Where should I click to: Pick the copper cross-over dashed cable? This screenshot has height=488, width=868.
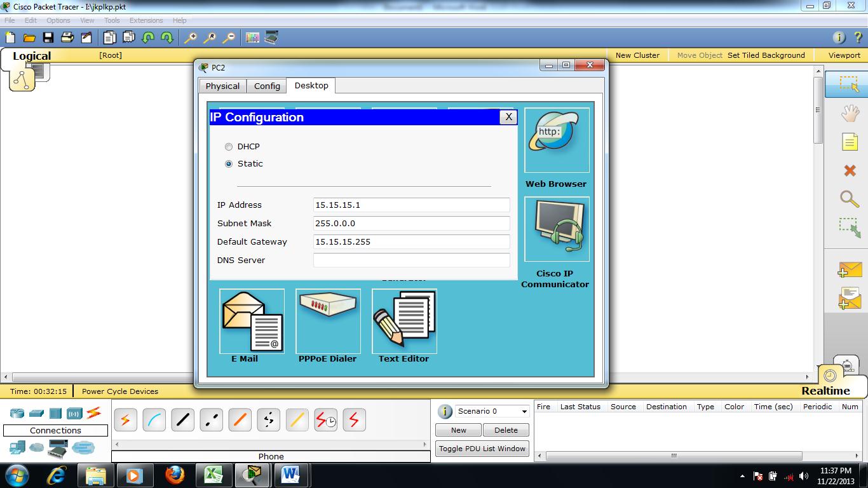click(x=211, y=420)
